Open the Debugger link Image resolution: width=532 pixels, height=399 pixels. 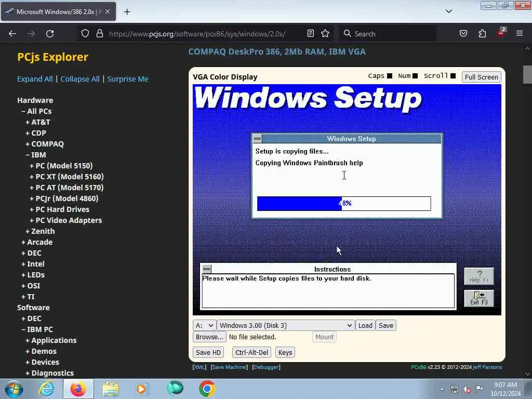coord(266,367)
